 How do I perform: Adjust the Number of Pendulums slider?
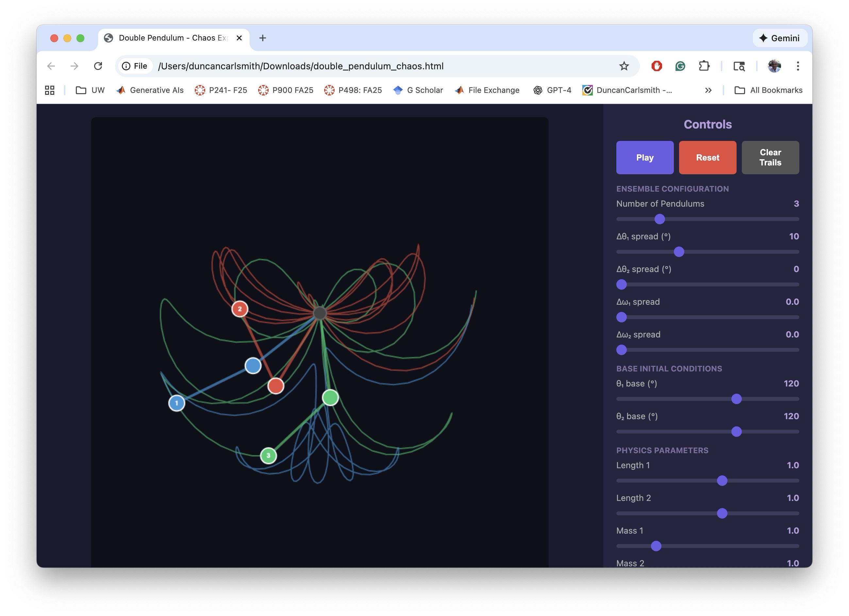tap(659, 219)
